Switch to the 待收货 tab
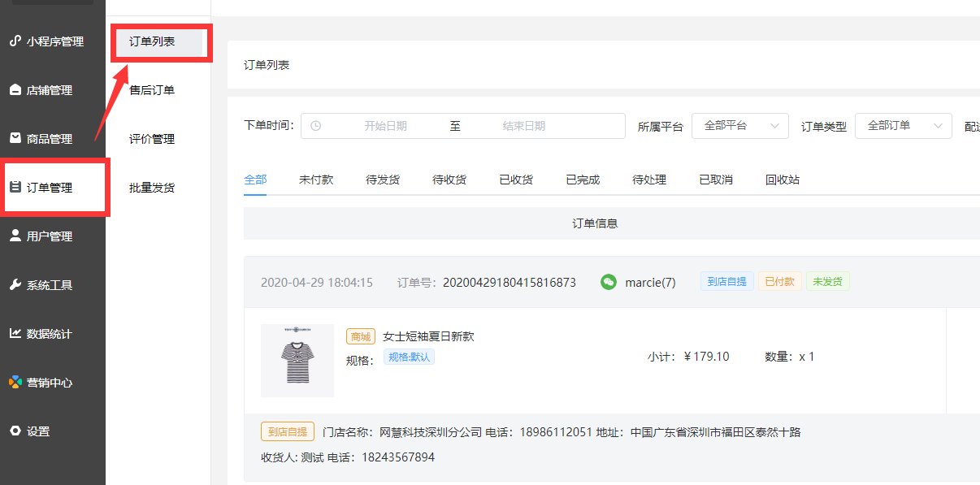 tap(449, 180)
